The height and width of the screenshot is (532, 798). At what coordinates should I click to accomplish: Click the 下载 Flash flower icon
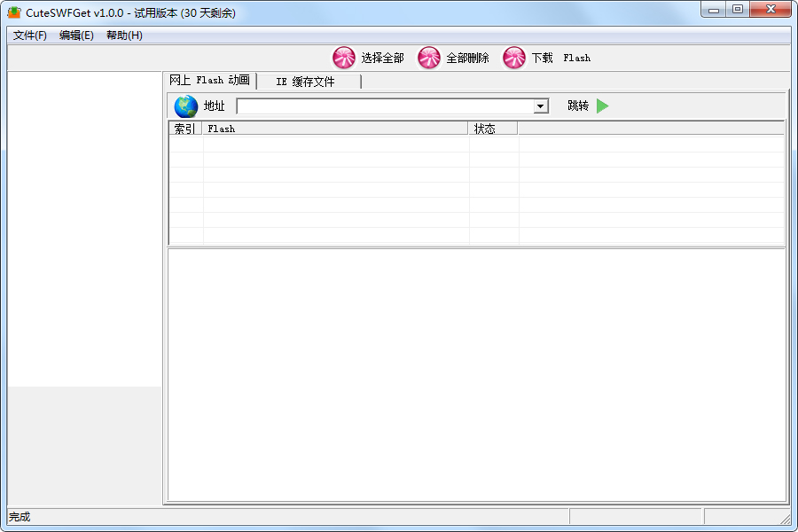point(514,57)
